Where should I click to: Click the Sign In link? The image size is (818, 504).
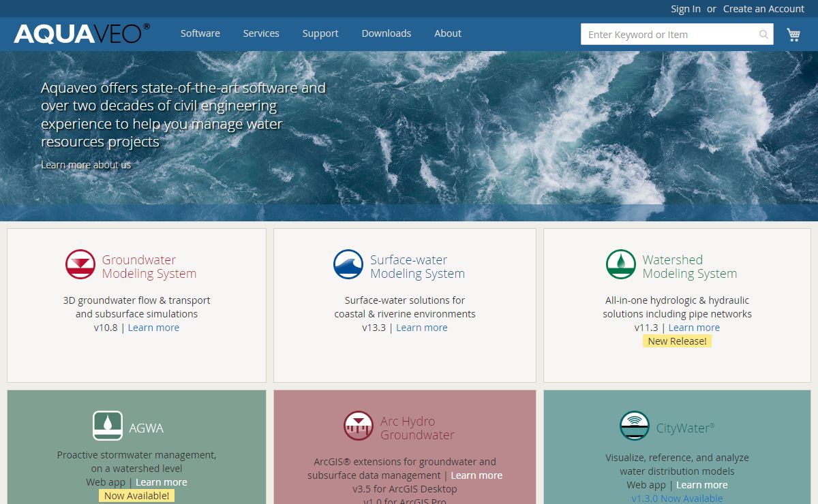pos(686,9)
